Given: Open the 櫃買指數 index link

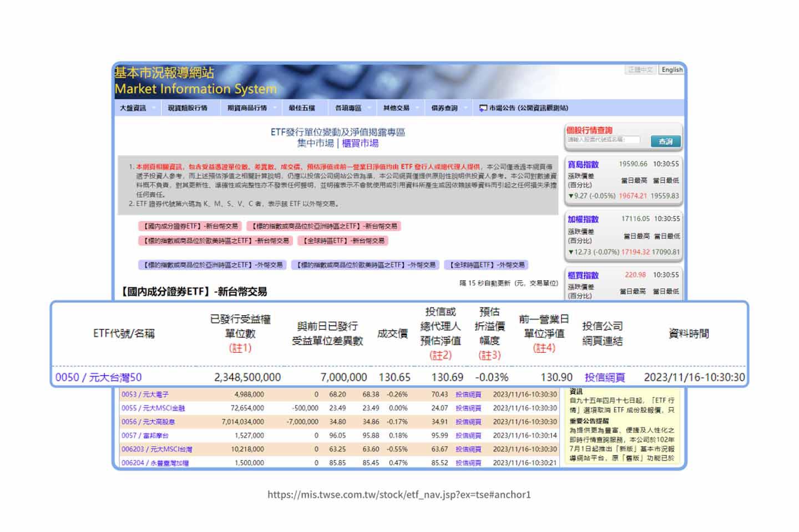Looking at the screenshot, I should coord(583,275).
